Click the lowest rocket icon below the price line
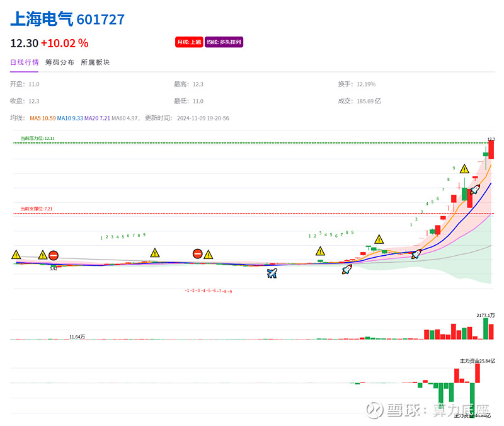 [347, 269]
